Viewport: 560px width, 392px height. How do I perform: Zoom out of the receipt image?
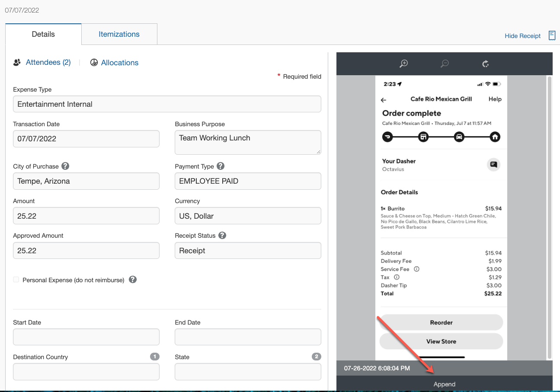click(x=444, y=64)
